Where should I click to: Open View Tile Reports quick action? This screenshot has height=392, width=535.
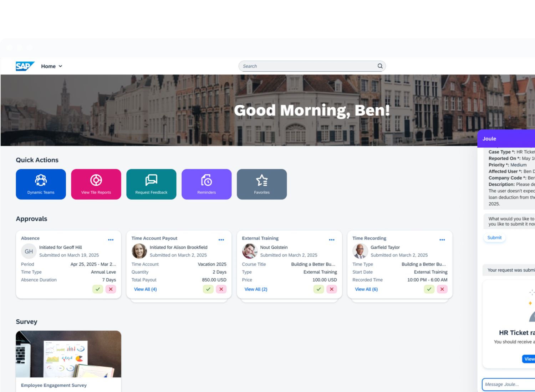(x=96, y=184)
